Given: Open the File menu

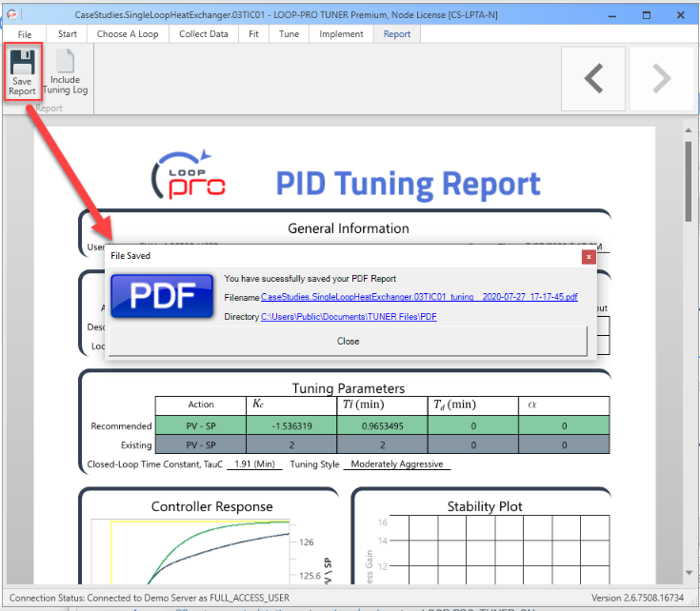Looking at the screenshot, I should pyautogui.click(x=25, y=34).
